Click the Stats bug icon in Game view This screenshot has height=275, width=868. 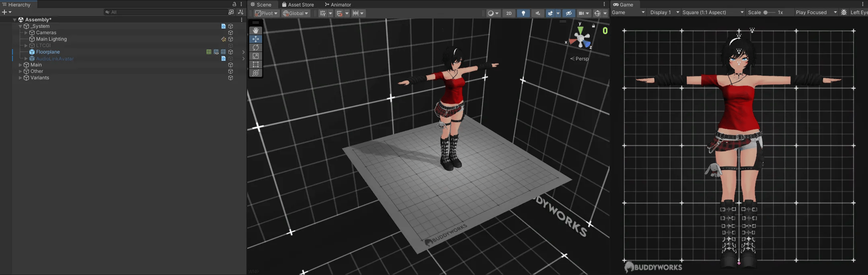coord(844,12)
